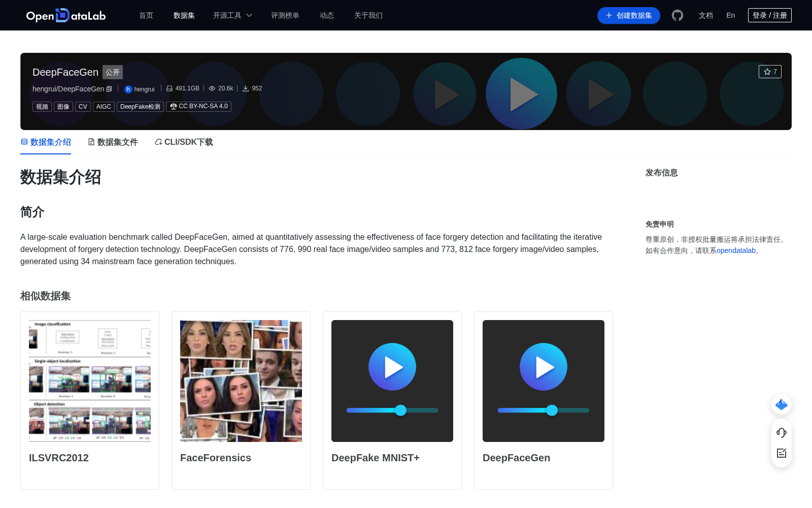Switch to CLI/SDK下载 tab
Screen dimensions: 812x508
184,142
